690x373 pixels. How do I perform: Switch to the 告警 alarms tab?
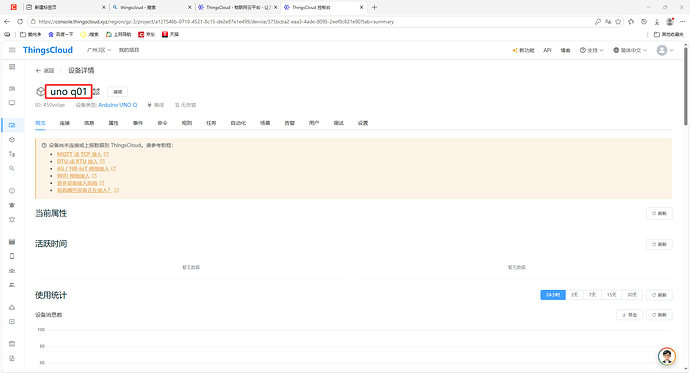point(290,123)
